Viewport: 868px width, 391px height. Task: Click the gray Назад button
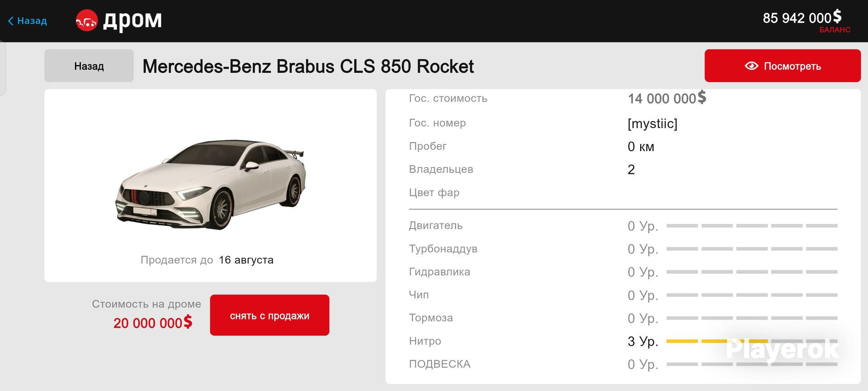(x=89, y=66)
